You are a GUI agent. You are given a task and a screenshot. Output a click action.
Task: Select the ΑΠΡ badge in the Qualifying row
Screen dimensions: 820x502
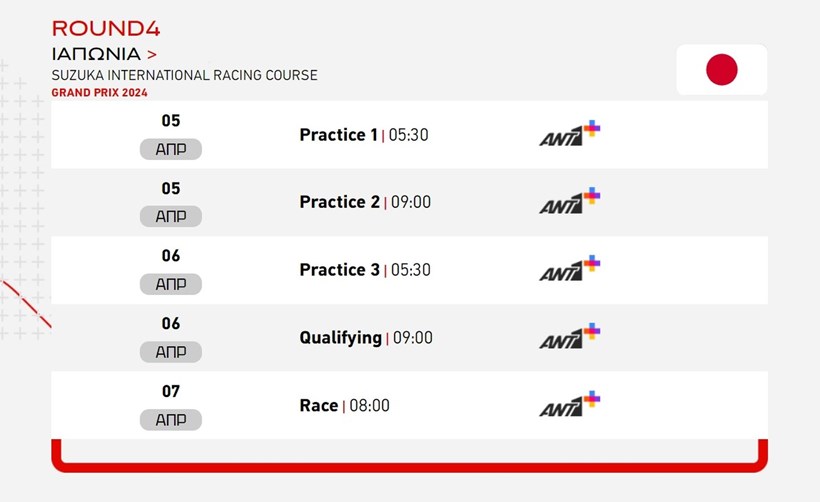click(170, 352)
